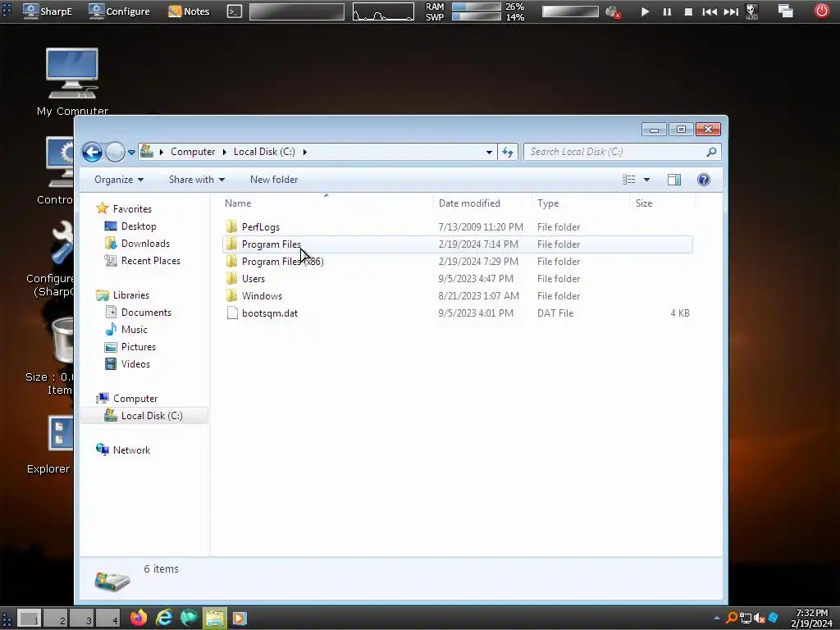Launch the terminal icon in top bar
The height and width of the screenshot is (630, 840).
235,11
